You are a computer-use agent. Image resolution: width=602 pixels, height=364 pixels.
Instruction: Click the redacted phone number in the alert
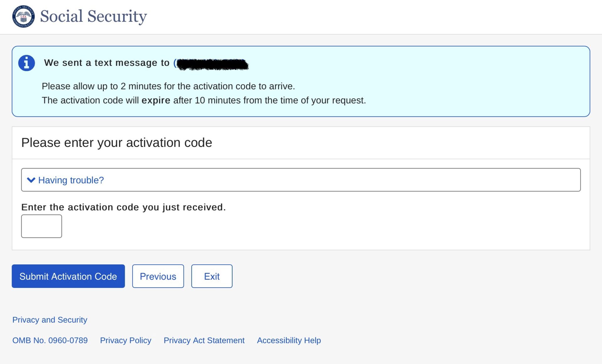(212, 64)
